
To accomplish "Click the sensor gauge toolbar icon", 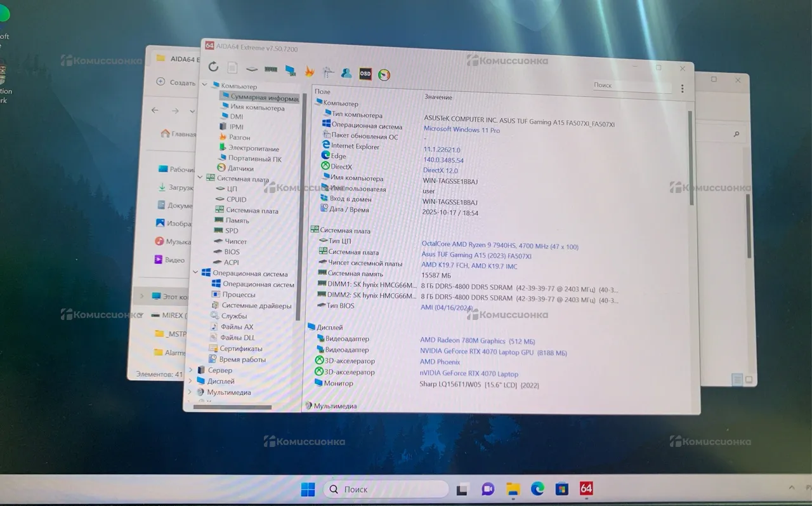I will (x=384, y=75).
